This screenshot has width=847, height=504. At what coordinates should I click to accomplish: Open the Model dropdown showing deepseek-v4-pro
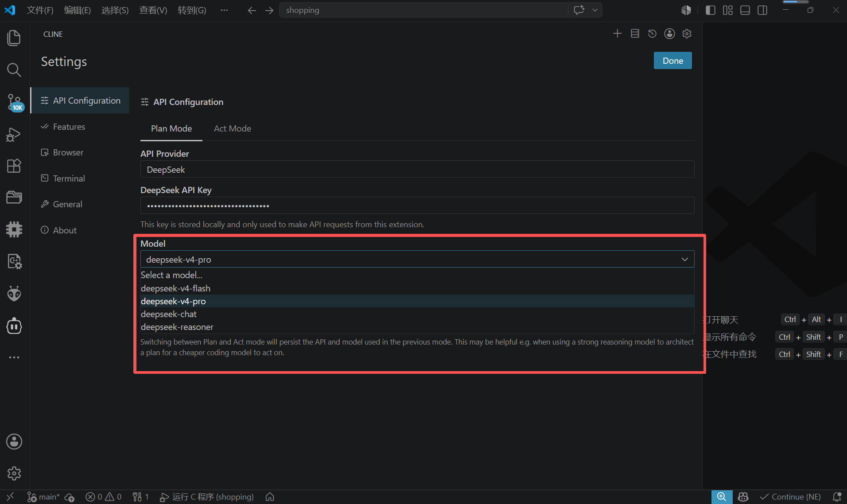click(x=417, y=259)
